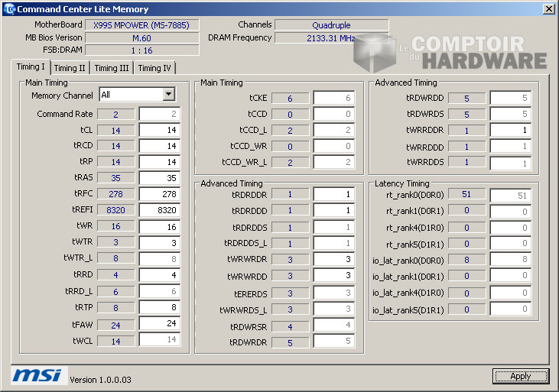Click the Command Center title bar icon

(8, 8)
